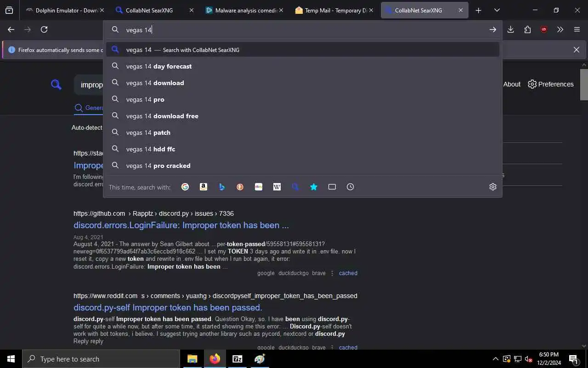Viewport: 588px width, 368px height.
Task: Open 'discord.errors.LoginFailure' GitHub result
Action: [x=181, y=225]
